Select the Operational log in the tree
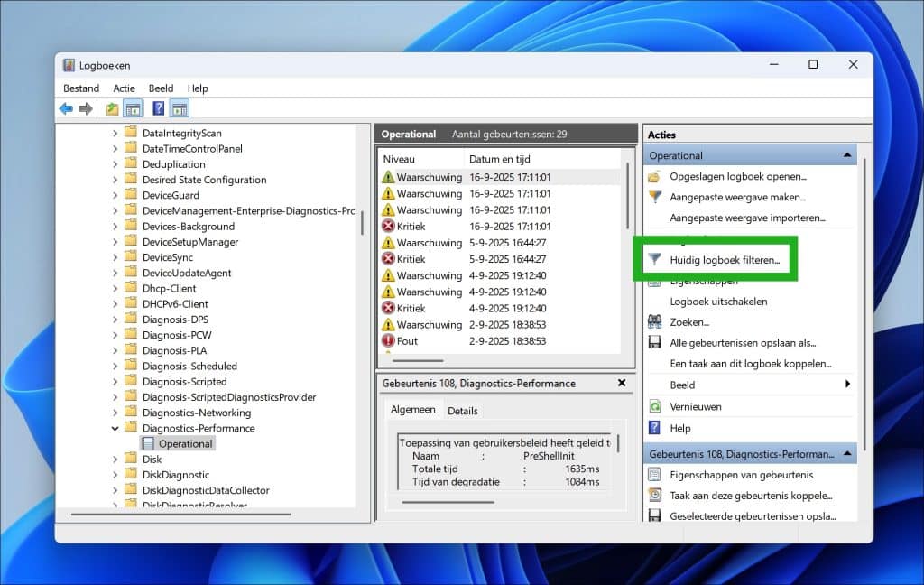This screenshot has height=585, width=924. click(185, 443)
